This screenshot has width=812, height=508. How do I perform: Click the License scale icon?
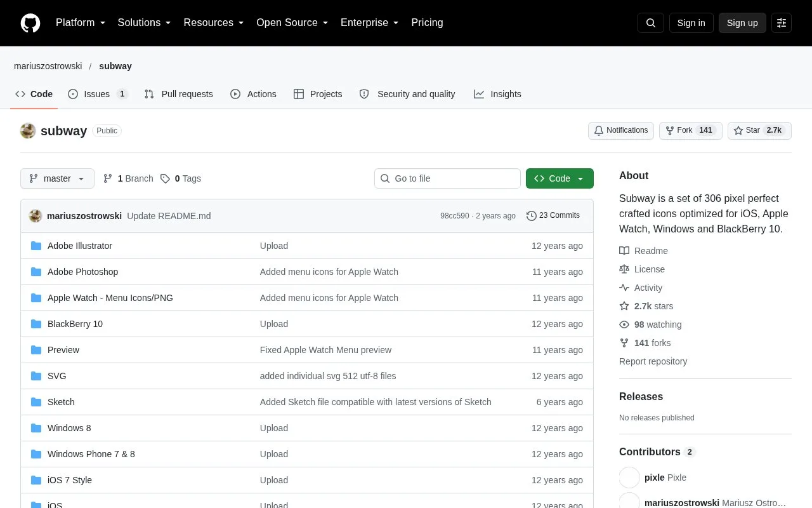[624, 269]
